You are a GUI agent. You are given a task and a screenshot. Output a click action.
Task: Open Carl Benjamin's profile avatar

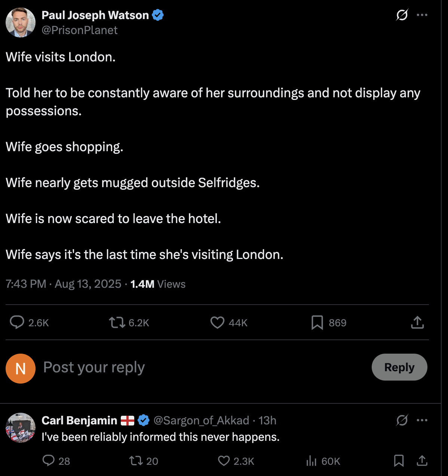tap(21, 428)
